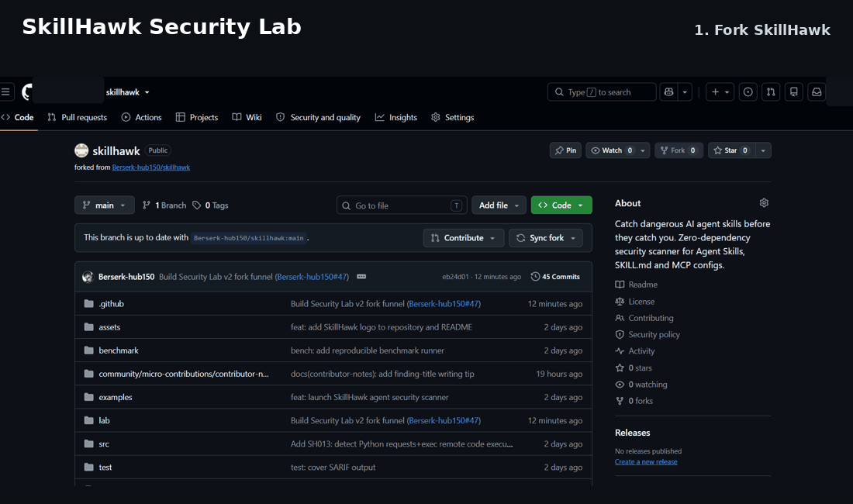Open 'bench: add reproducible benchmark runner' commit
This screenshot has width=853, height=504.
pos(368,350)
